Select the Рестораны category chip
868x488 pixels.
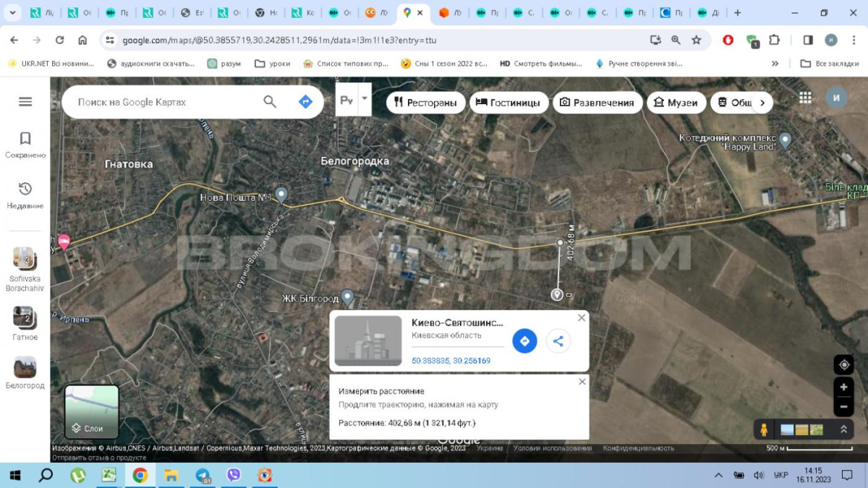pyautogui.click(x=425, y=103)
